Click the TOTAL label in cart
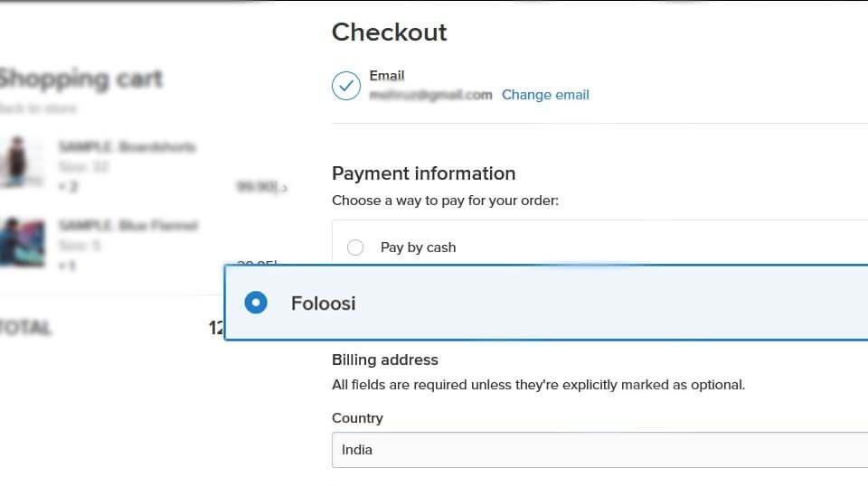This screenshot has width=868, height=486. click(25, 328)
